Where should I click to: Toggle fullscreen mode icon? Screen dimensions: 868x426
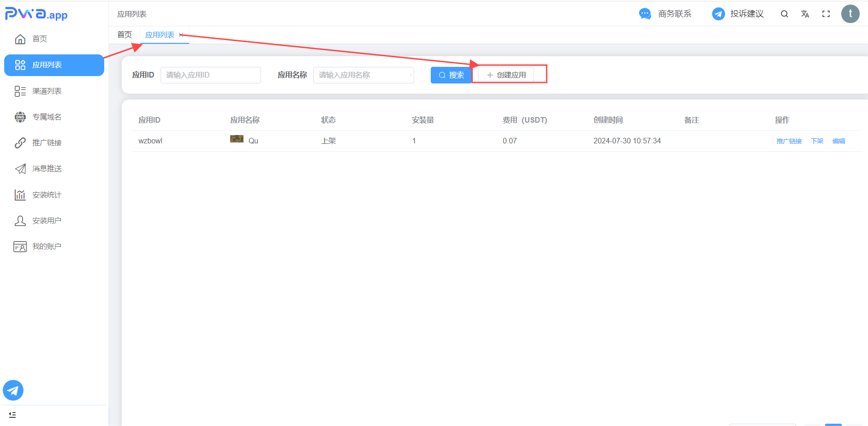[x=826, y=14]
